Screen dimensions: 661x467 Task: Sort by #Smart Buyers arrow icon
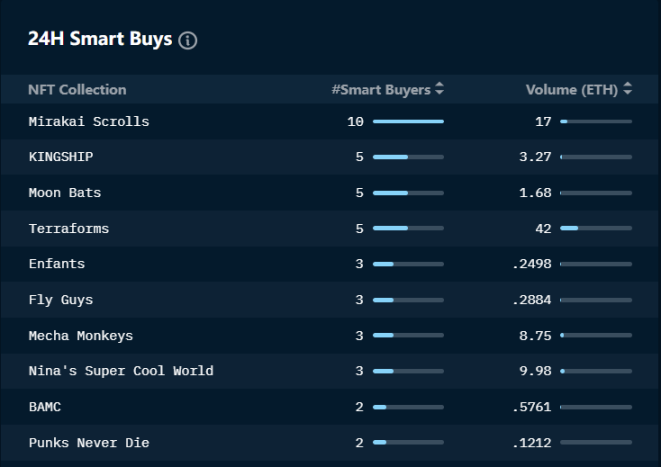point(439,89)
